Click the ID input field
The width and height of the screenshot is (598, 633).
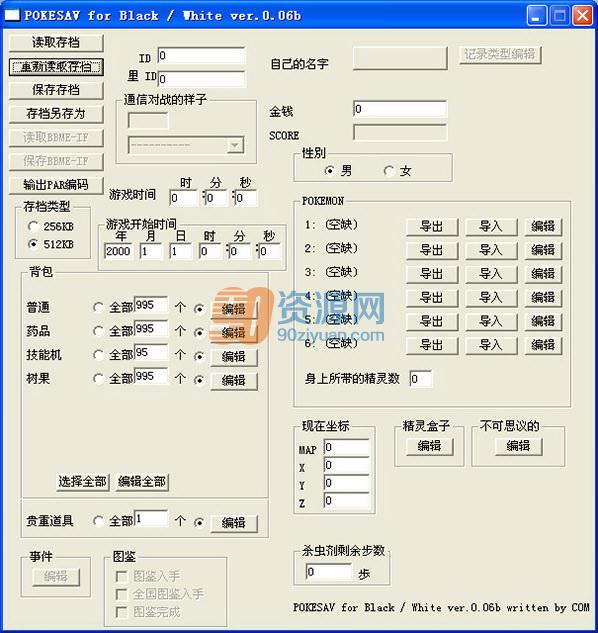tap(201, 55)
